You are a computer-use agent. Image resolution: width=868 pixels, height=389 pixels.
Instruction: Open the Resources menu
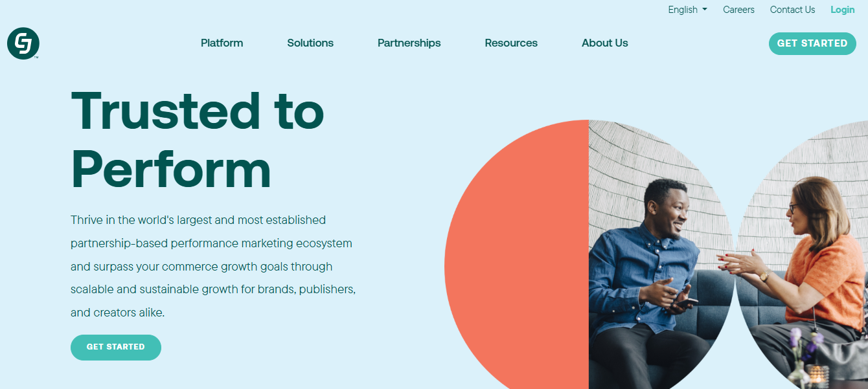[511, 43]
